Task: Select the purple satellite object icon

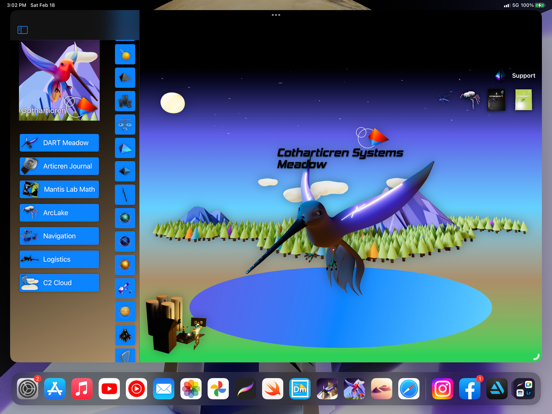Action: click(125, 288)
